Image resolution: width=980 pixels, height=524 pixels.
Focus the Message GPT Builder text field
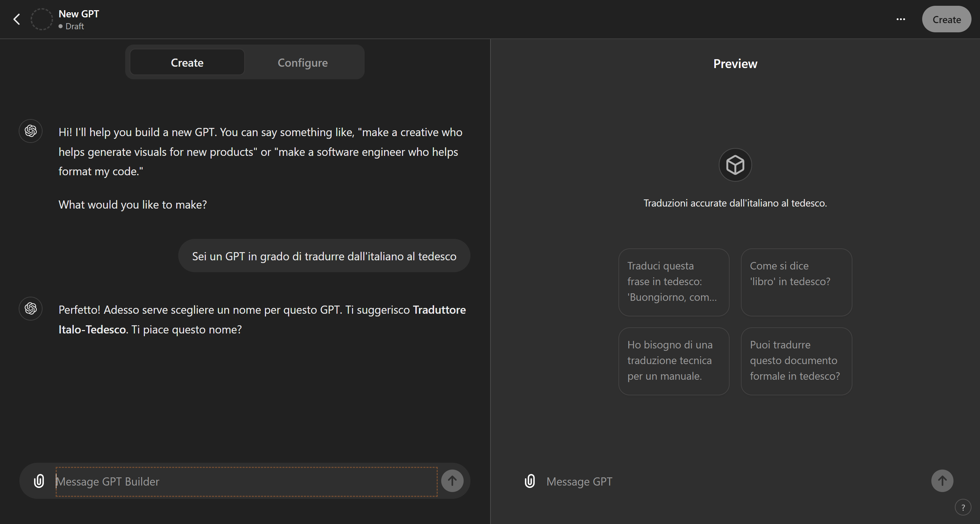pyautogui.click(x=246, y=481)
